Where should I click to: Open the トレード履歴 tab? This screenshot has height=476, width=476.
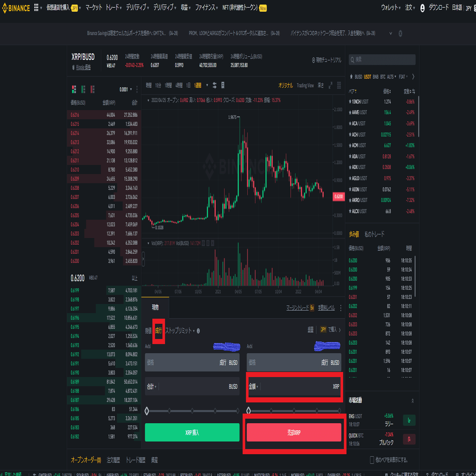[135, 460]
